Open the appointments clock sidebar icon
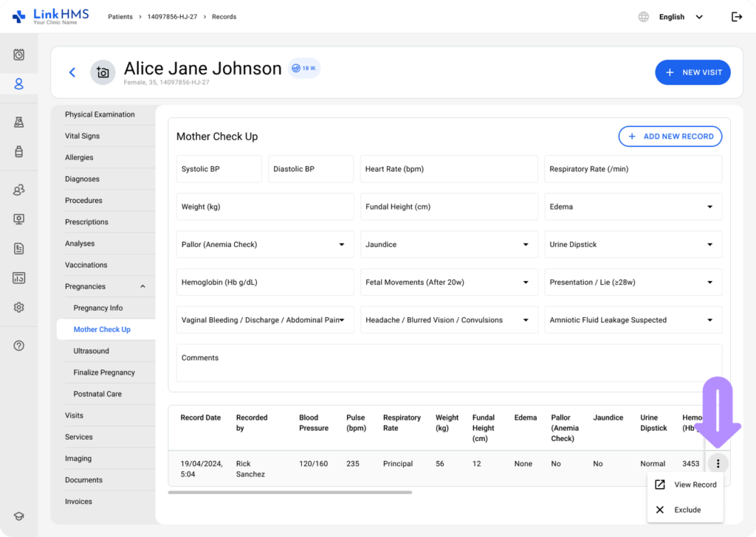This screenshot has width=756, height=537. pyautogui.click(x=18, y=55)
